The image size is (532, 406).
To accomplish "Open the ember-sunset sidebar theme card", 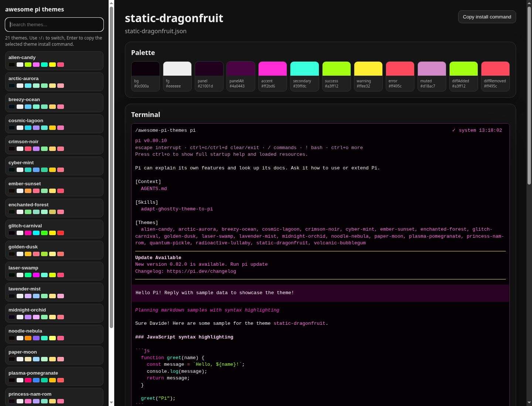I will pos(54,187).
